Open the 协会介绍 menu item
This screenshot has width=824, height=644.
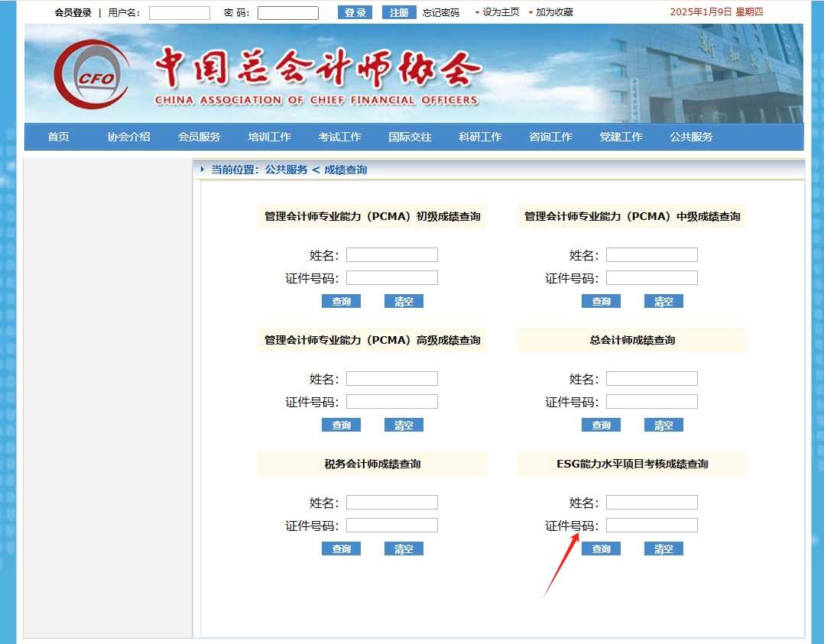coord(128,137)
